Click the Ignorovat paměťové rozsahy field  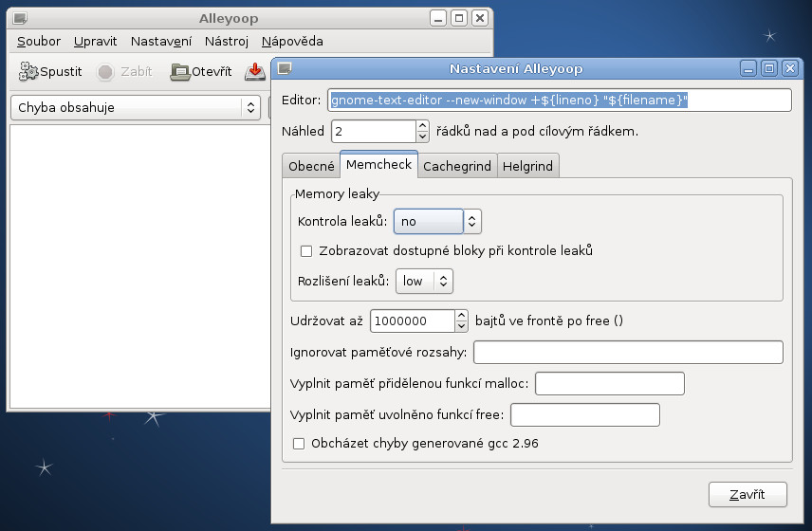(628, 353)
